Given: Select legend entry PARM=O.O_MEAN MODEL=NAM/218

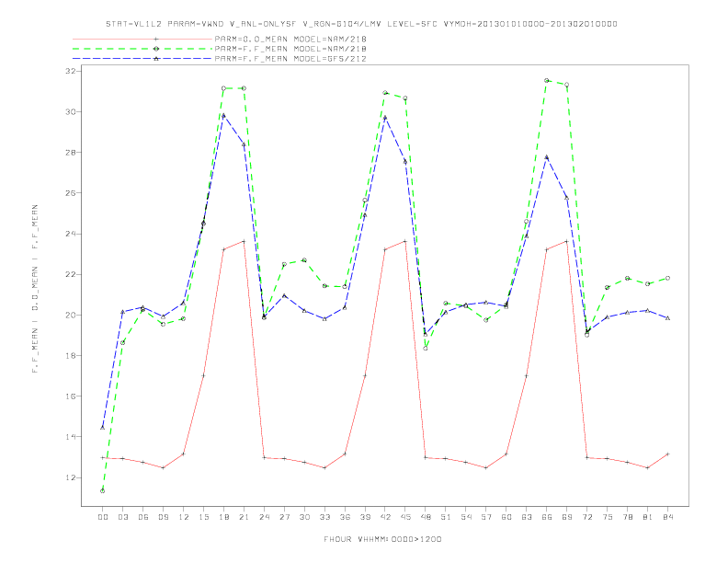Looking at the screenshot, I should [x=290, y=39].
